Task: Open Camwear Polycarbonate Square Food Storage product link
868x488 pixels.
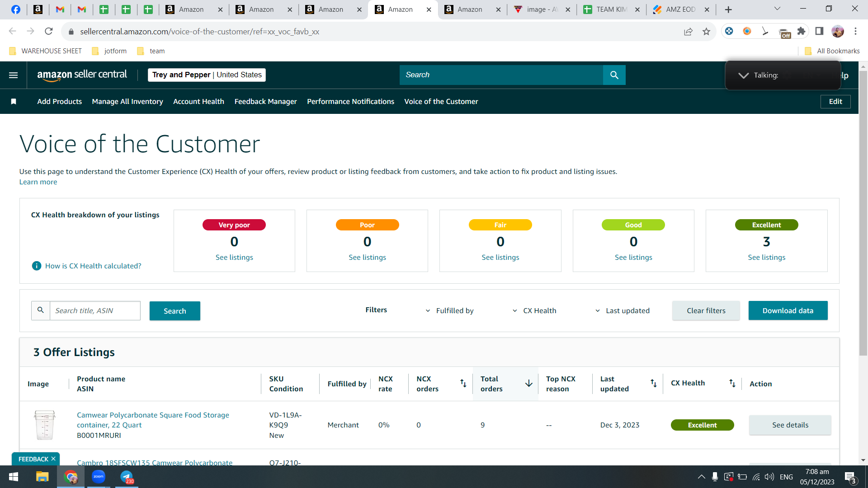Action: coord(153,420)
